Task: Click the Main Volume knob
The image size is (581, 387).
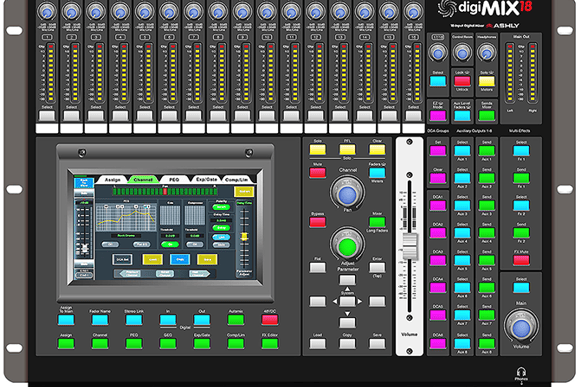Action: tap(521, 327)
